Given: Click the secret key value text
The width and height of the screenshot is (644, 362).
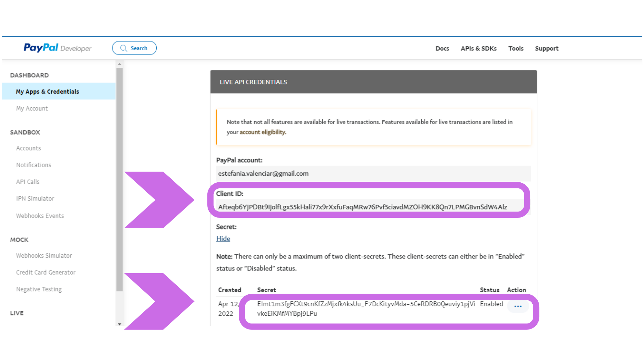Looking at the screenshot, I should (x=366, y=308).
